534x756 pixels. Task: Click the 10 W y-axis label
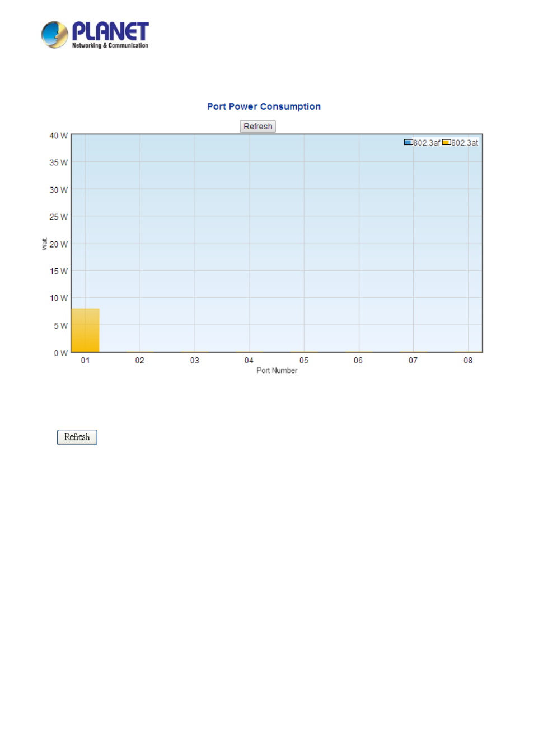tap(58, 298)
